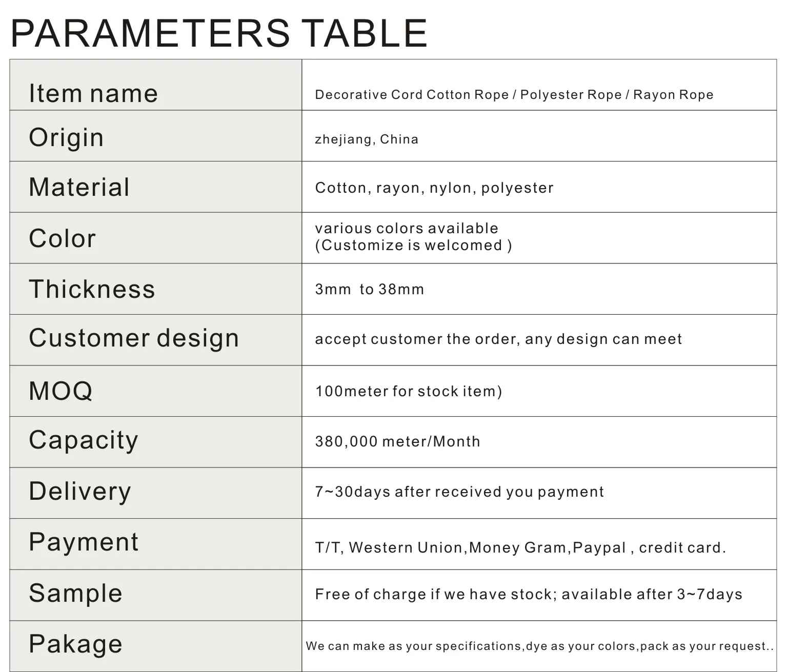The height and width of the screenshot is (672, 787).
Task: Click the Capacity label cell
Action: pos(84,440)
